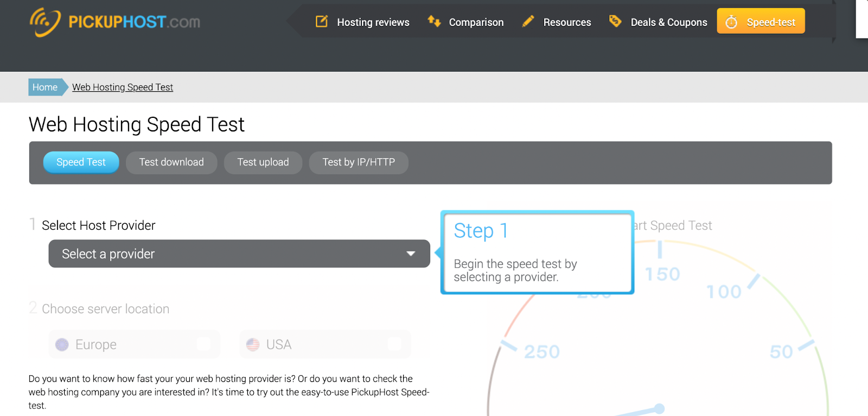Viewport: 868px width, 416px height.
Task: Click the Hosting reviews edit icon
Action: tap(322, 21)
